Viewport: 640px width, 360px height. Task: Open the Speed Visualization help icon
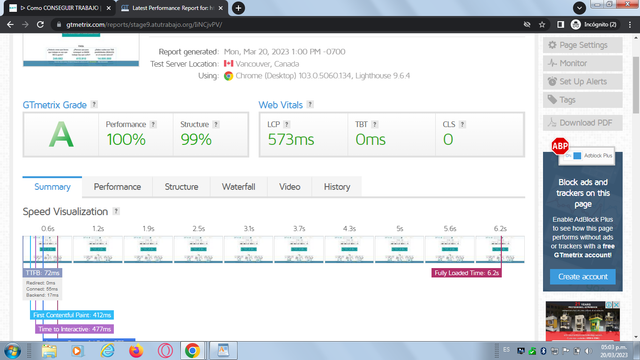click(116, 211)
